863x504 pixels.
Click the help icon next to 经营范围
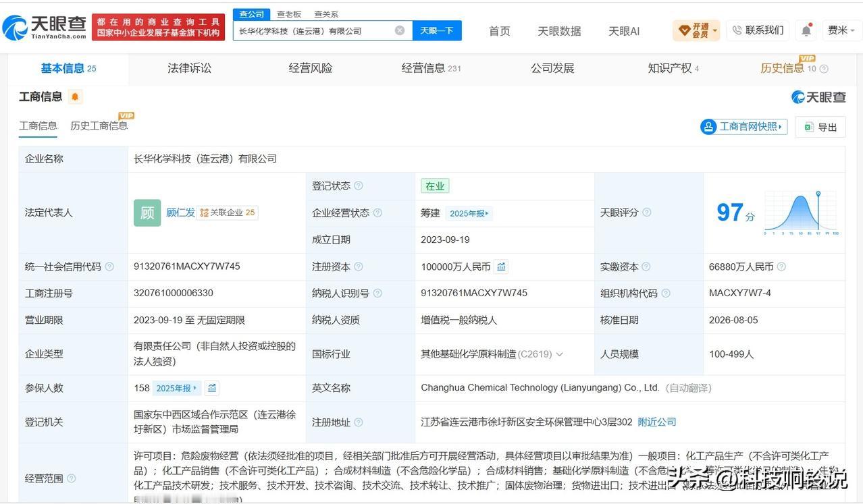(x=71, y=478)
